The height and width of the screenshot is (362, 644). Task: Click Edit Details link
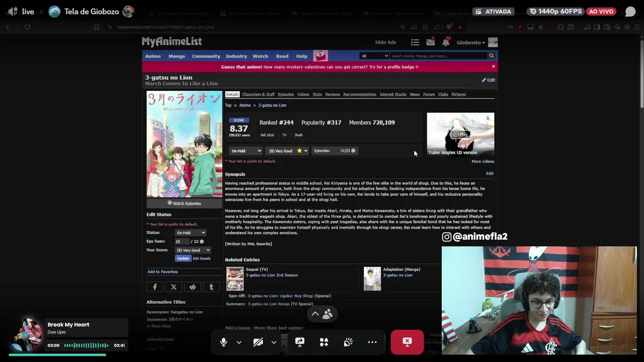[202, 258]
